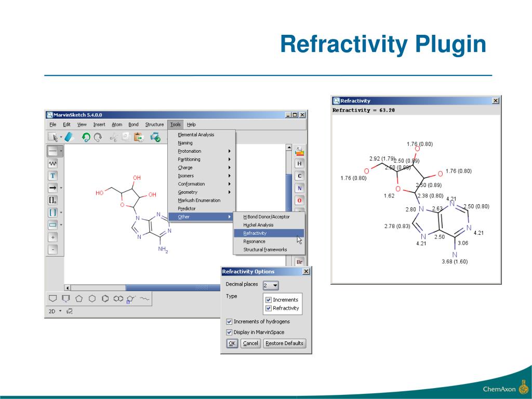Image resolution: width=532 pixels, height=399 pixels.
Task: Click the plus charge button
Action: tap(52, 237)
